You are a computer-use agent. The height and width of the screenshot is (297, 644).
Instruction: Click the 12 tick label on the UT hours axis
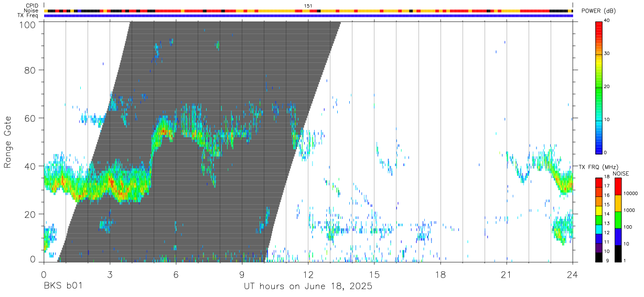[308, 274]
